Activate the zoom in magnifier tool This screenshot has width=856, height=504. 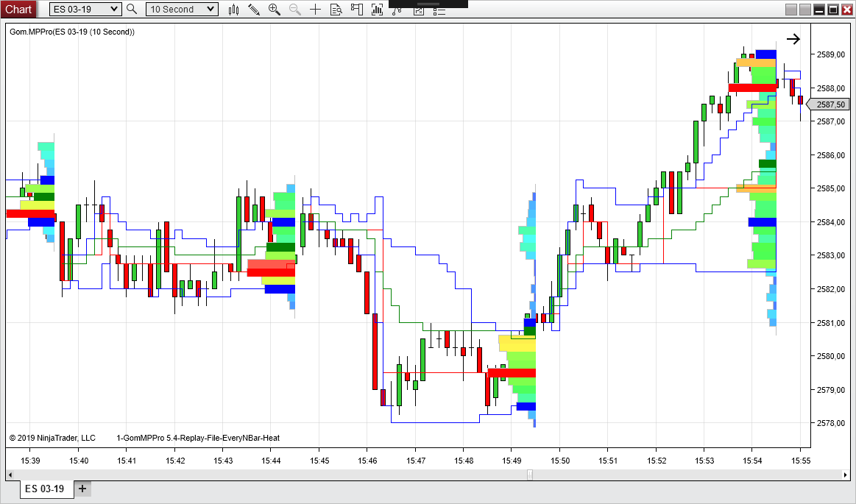point(274,10)
